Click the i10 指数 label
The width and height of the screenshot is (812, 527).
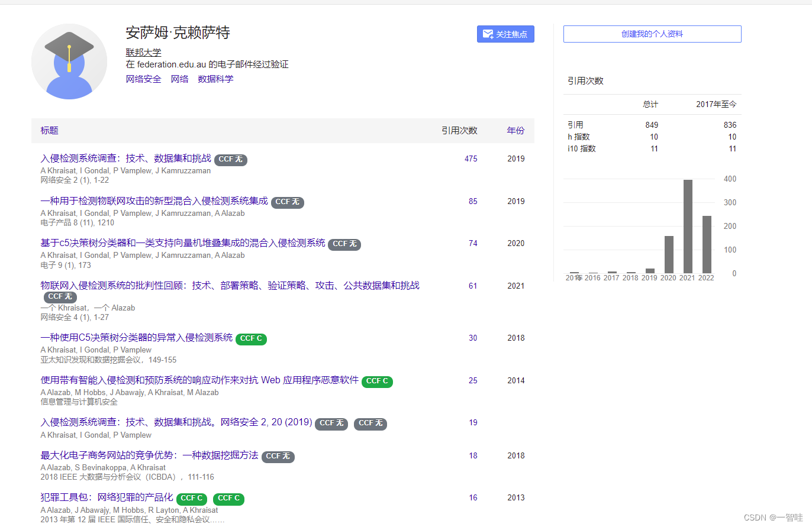582,148
